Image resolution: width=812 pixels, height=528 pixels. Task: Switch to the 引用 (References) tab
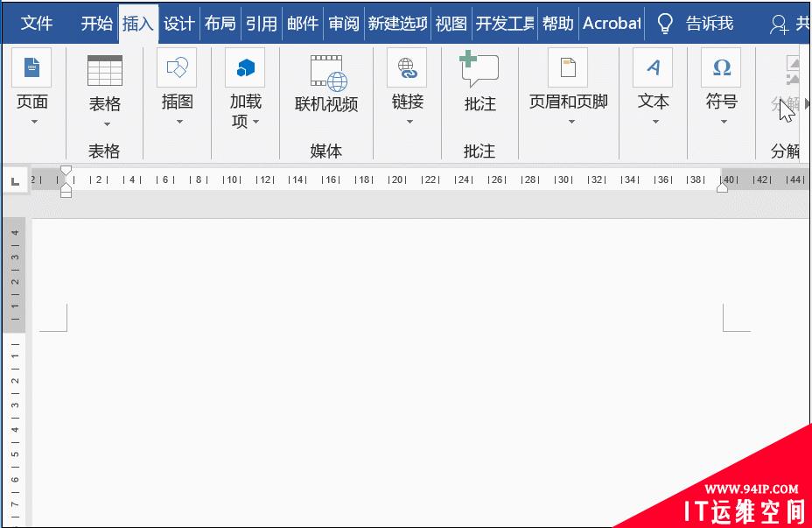tap(262, 24)
